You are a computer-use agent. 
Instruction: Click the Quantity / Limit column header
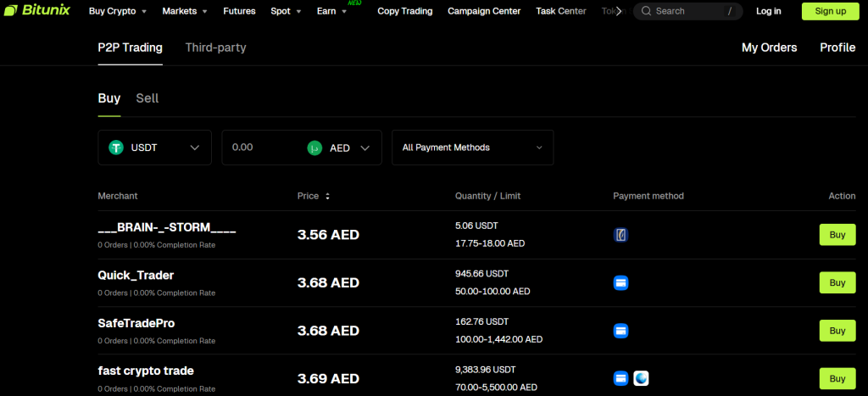point(487,196)
